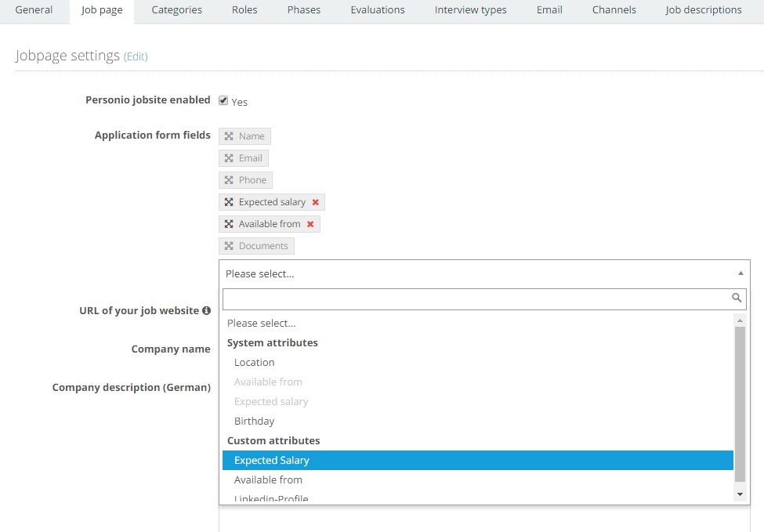764x532 pixels.
Task: Collapse the Please select dropdown arrow
Action: (740, 273)
